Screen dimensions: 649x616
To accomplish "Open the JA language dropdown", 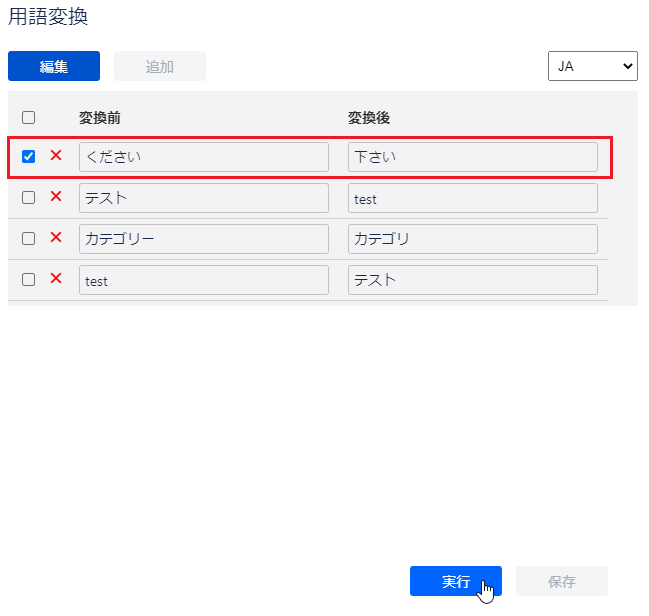I will click(592, 66).
